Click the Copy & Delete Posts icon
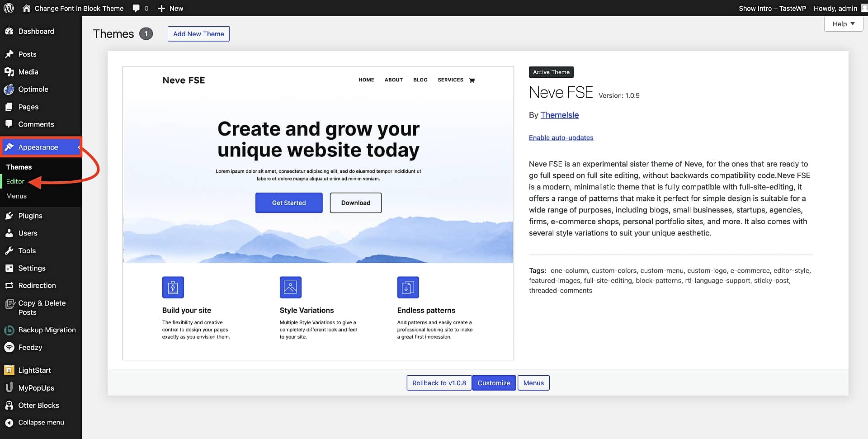Screen dimensions: 868x439 pyautogui.click(x=9, y=304)
